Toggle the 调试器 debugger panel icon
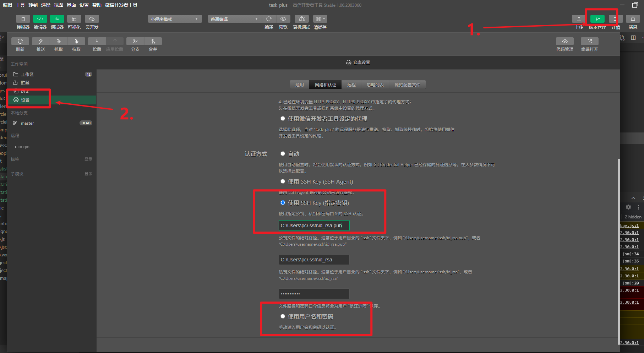Image resolution: width=644 pixels, height=353 pixels. click(x=57, y=19)
